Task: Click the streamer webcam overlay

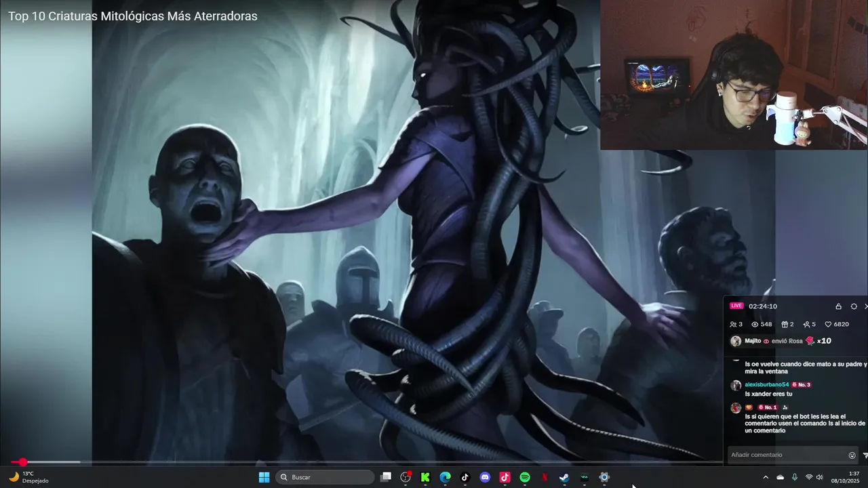Action: tap(734, 75)
